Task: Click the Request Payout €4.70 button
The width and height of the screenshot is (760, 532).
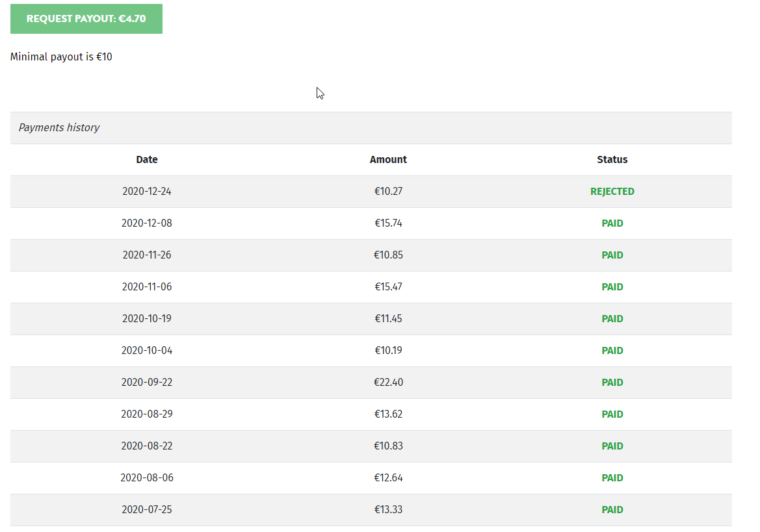Action: 86,19
